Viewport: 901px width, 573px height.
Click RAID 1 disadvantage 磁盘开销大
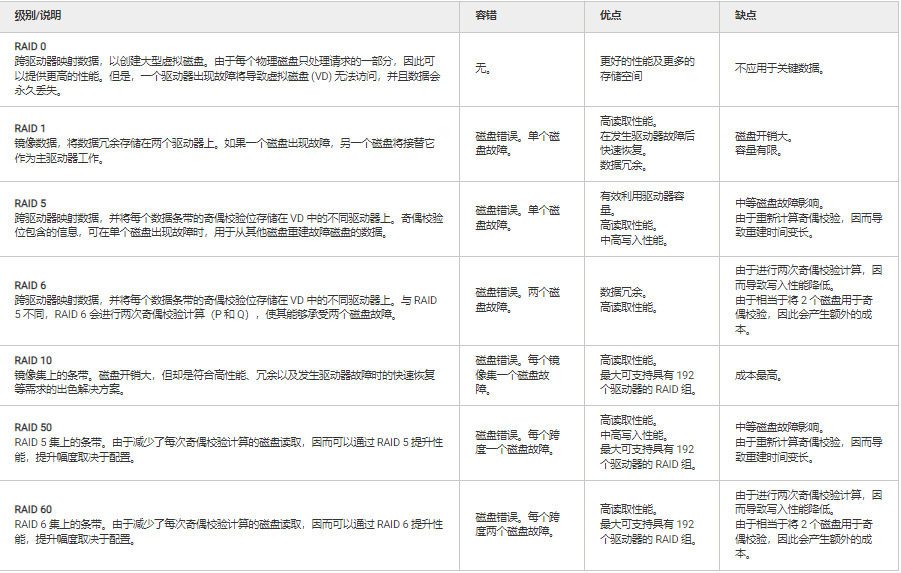pos(764,136)
